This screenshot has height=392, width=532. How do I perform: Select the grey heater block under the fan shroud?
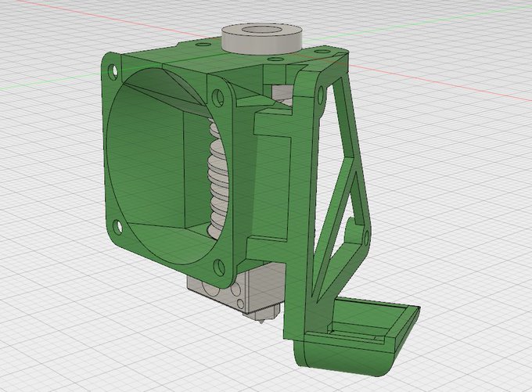(x=234, y=288)
